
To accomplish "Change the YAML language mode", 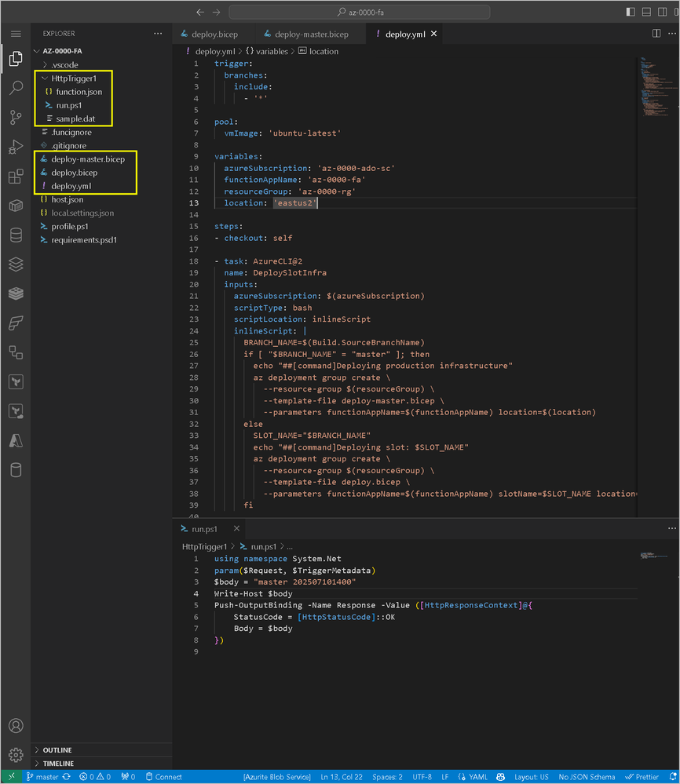I will tap(473, 777).
